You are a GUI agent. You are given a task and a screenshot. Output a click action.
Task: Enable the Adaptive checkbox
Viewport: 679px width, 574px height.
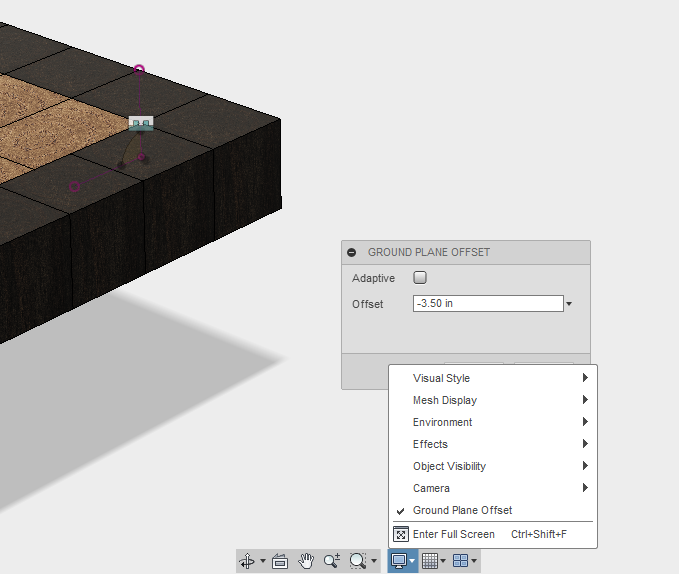click(x=420, y=278)
